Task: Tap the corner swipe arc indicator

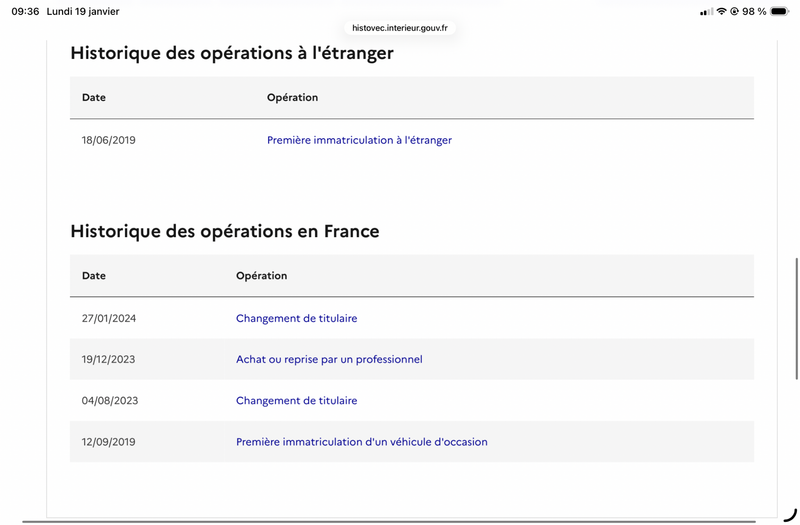Action: pyautogui.click(x=789, y=514)
